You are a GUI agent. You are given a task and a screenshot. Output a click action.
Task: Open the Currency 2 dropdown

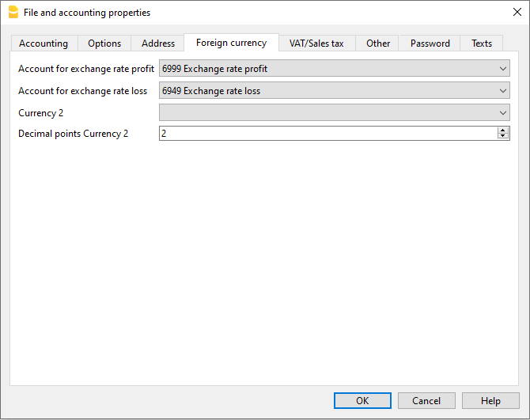(503, 113)
